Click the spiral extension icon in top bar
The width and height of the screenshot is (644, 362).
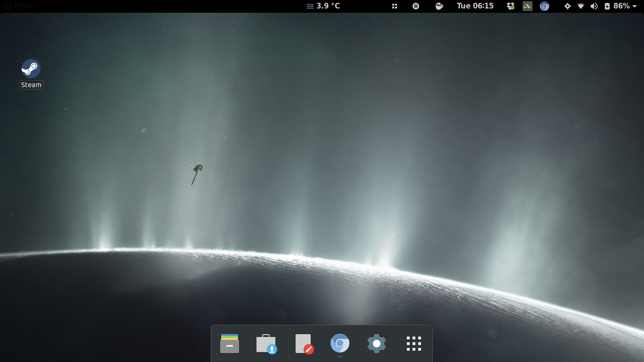point(416,6)
